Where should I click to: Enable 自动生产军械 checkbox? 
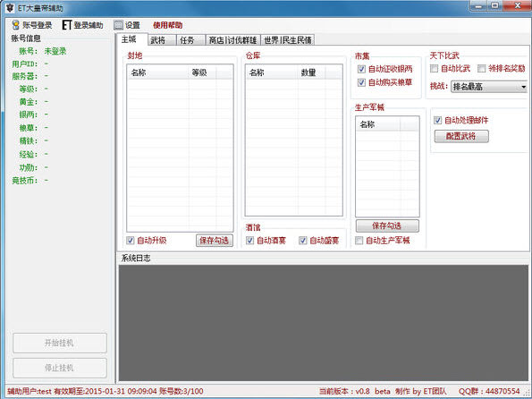[x=359, y=241]
